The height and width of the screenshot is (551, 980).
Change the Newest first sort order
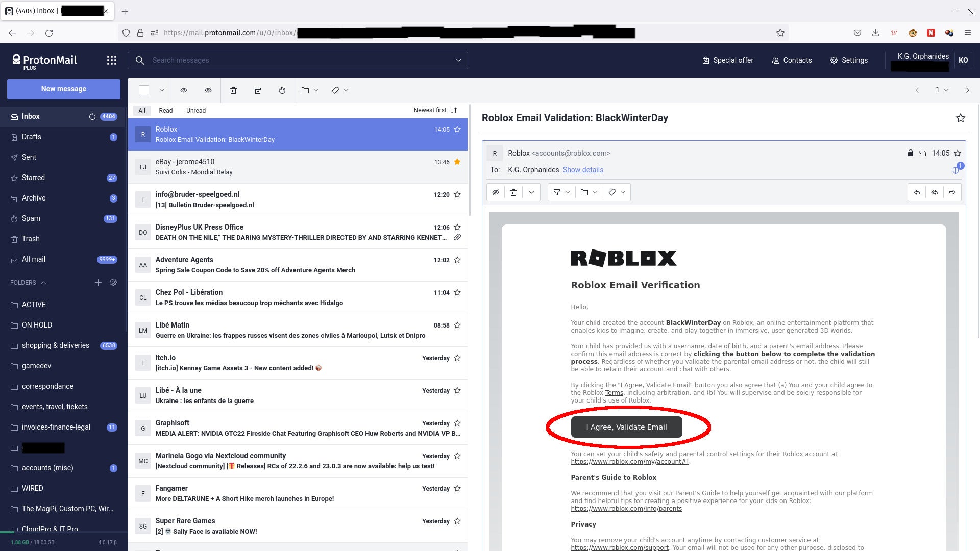click(x=435, y=110)
